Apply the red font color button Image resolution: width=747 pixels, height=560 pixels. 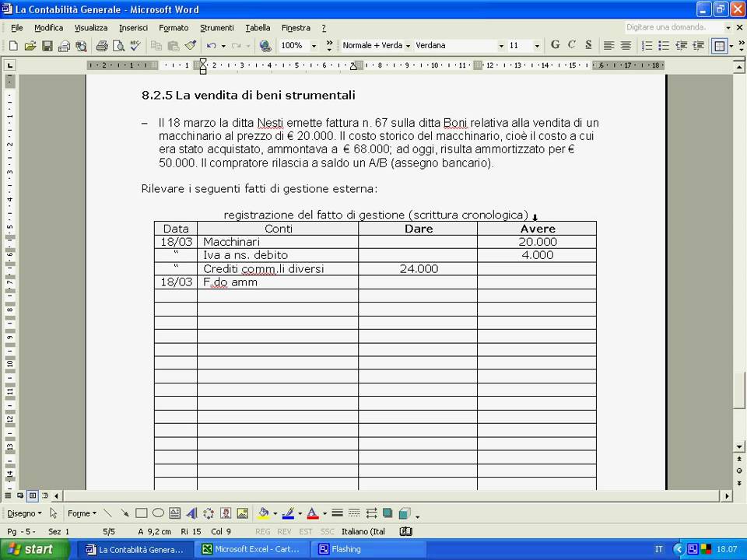(313, 513)
